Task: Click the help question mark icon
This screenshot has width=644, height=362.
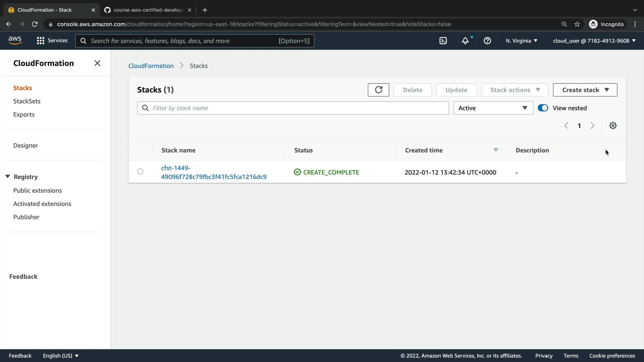Action: point(487,41)
